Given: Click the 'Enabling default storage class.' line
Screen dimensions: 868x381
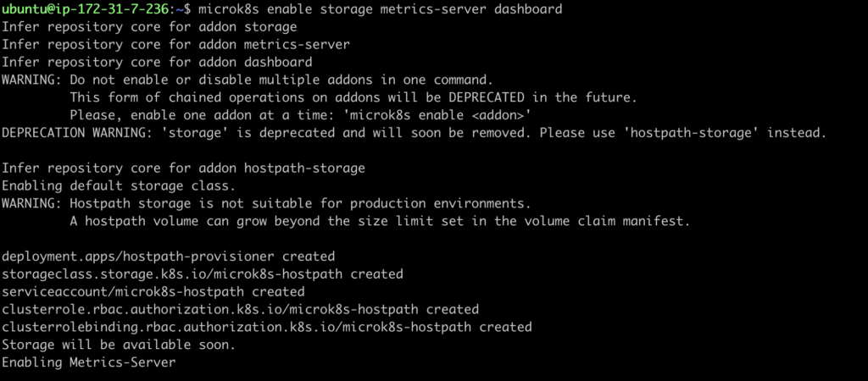Looking at the screenshot, I should [119, 185].
